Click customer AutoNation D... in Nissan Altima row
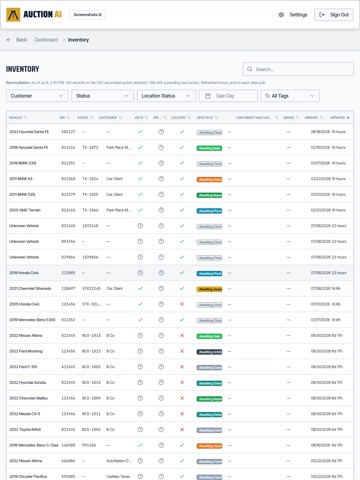This screenshot has width=360, height=480. [119, 461]
